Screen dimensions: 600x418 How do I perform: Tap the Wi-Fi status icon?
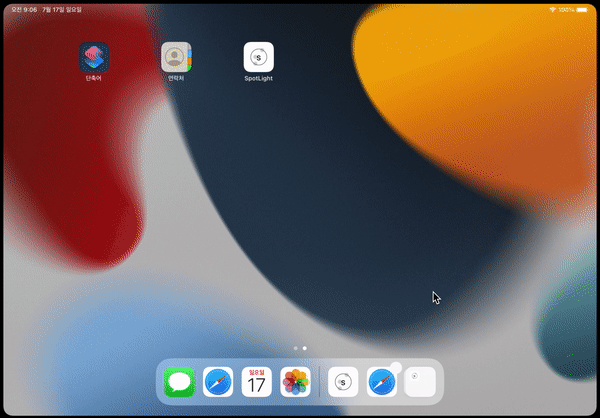[553, 10]
